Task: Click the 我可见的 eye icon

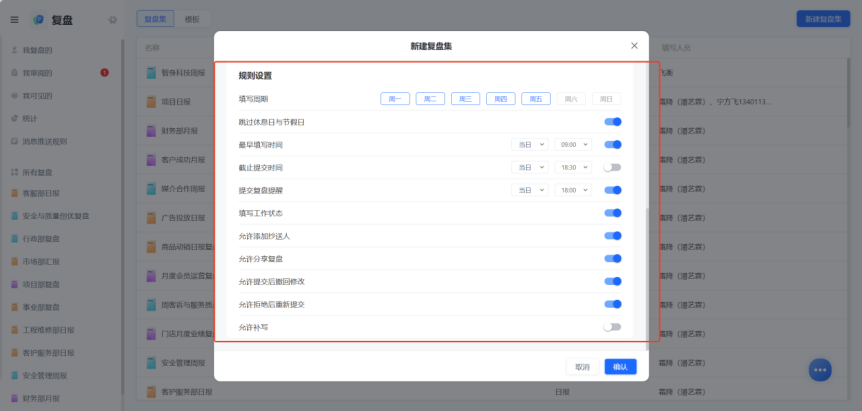Action: point(14,96)
